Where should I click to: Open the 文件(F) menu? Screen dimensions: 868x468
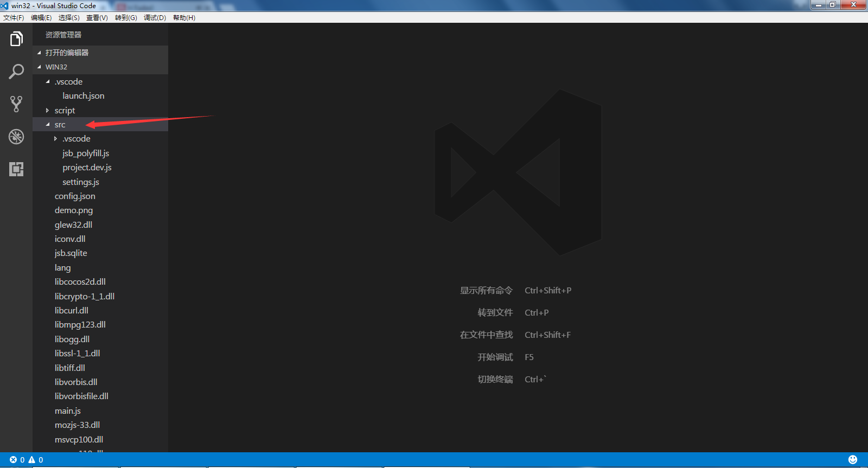click(14, 18)
